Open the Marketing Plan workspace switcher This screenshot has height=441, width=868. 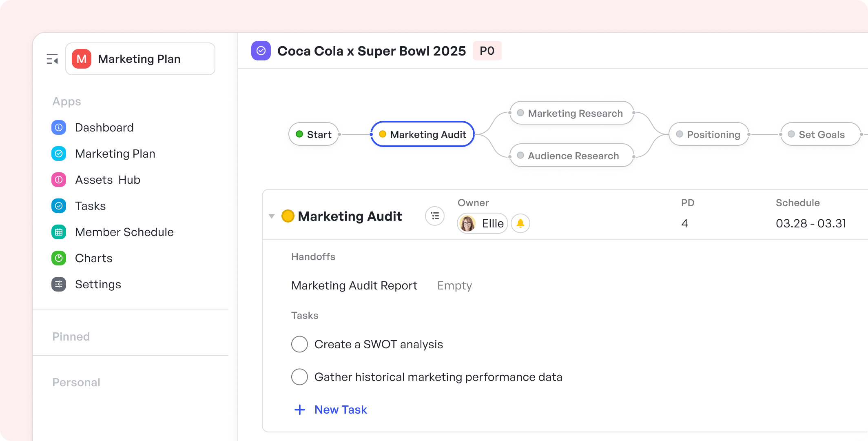(140, 59)
